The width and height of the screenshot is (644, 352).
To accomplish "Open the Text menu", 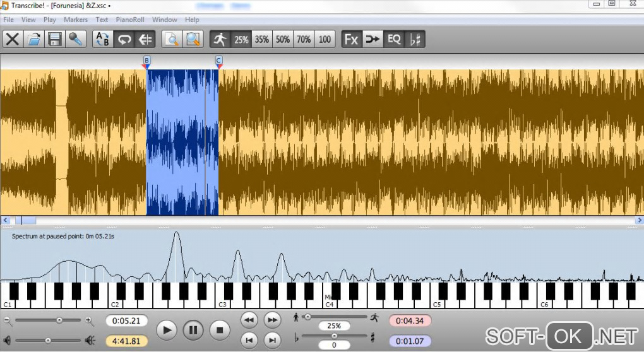I will pyautogui.click(x=102, y=20).
